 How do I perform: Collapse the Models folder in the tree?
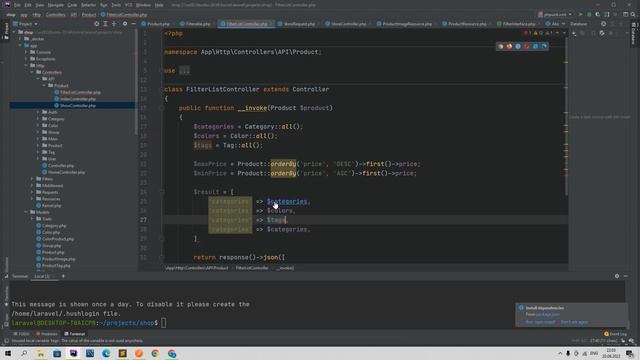tap(27, 212)
